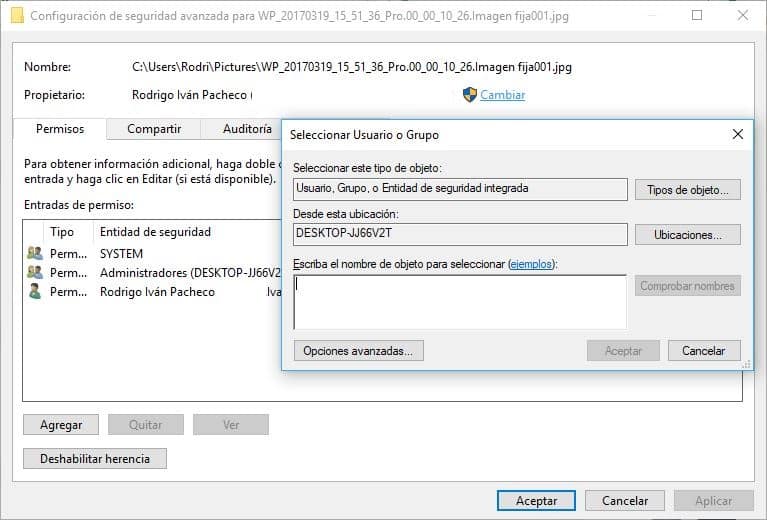The height and width of the screenshot is (520, 767).
Task: Click the file path next to Nombre
Action: point(352,67)
